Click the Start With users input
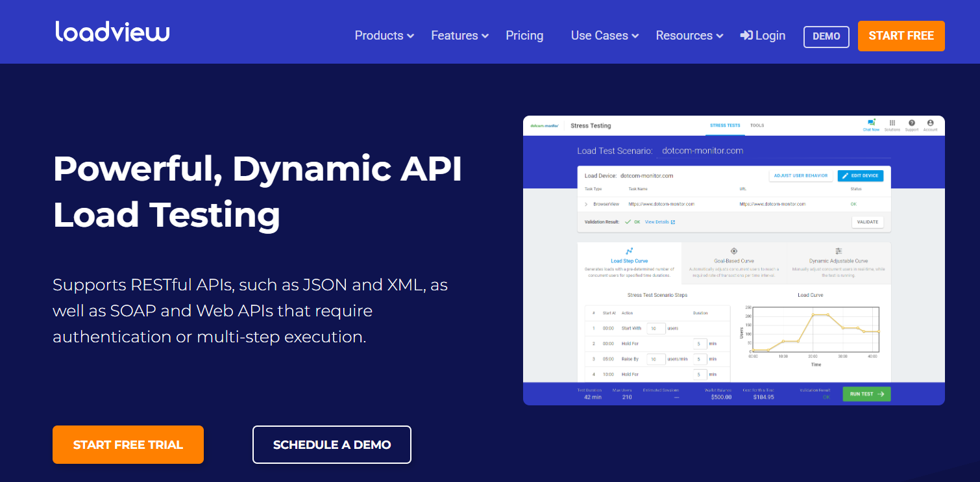 [655, 329]
